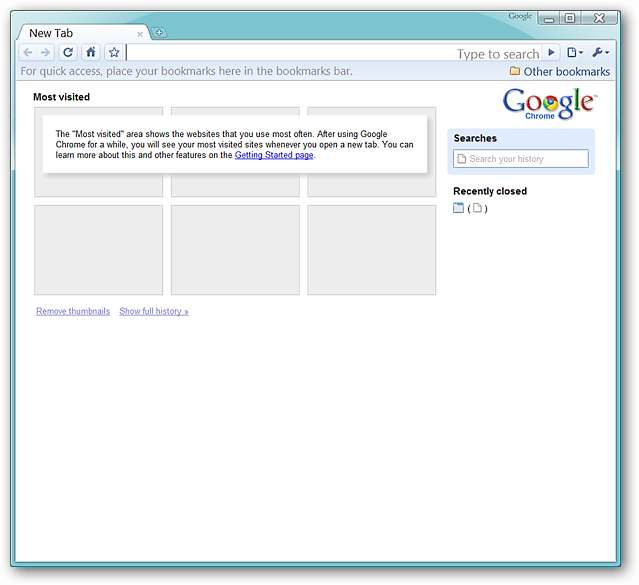Screen dimensions: 639x585
Task: Open the home page via house icon
Action: [x=91, y=52]
